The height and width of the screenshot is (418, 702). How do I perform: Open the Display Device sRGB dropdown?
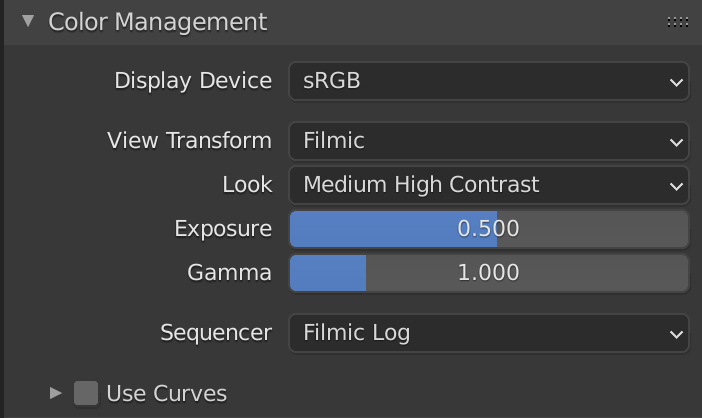click(x=488, y=81)
